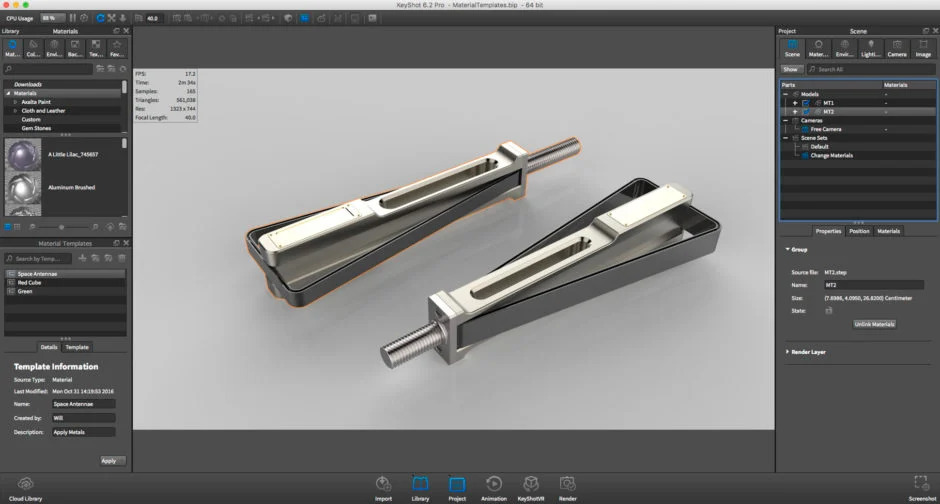Screen dimensions: 940x504
Task: Expand the Axalta Paint materials folder
Action: [x=15, y=102]
